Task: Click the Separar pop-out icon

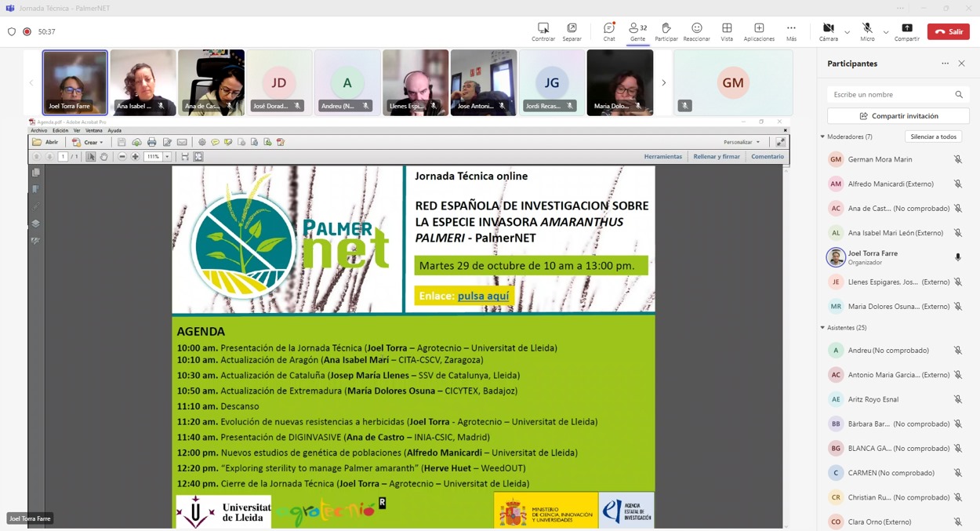Action: tap(572, 31)
